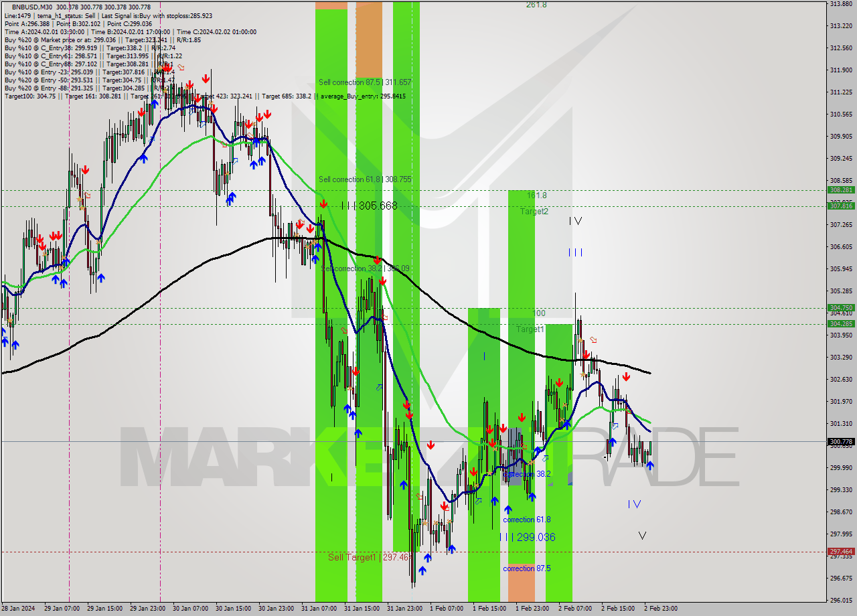Viewport: 857px width, 616px height.
Task: Click the '31 Jan 15:00' time axis label
Action: pos(362,609)
